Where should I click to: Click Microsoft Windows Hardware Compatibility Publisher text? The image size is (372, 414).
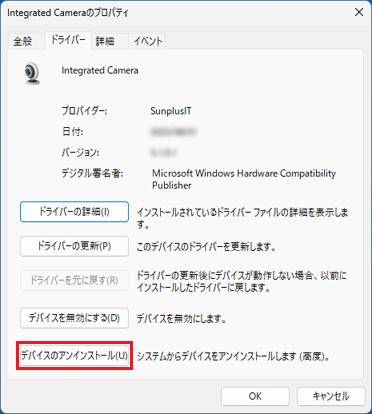244,179
